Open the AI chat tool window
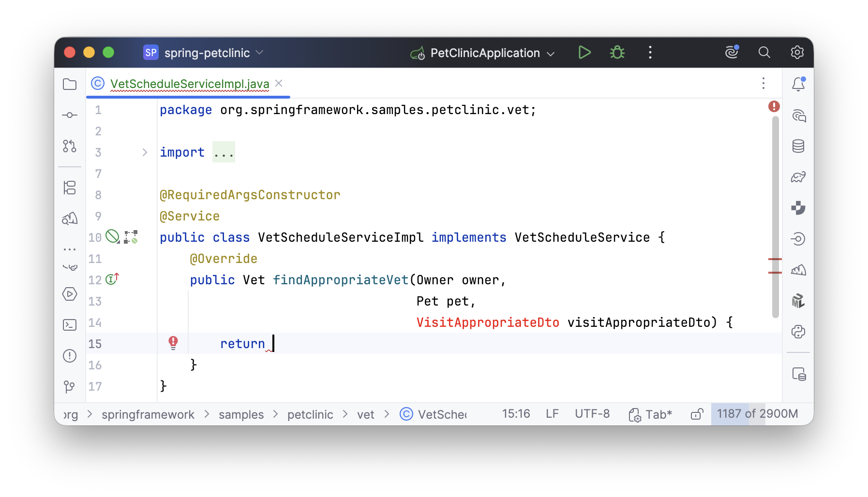Image resolution: width=868 pixels, height=497 pixels. tap(798, 115)
